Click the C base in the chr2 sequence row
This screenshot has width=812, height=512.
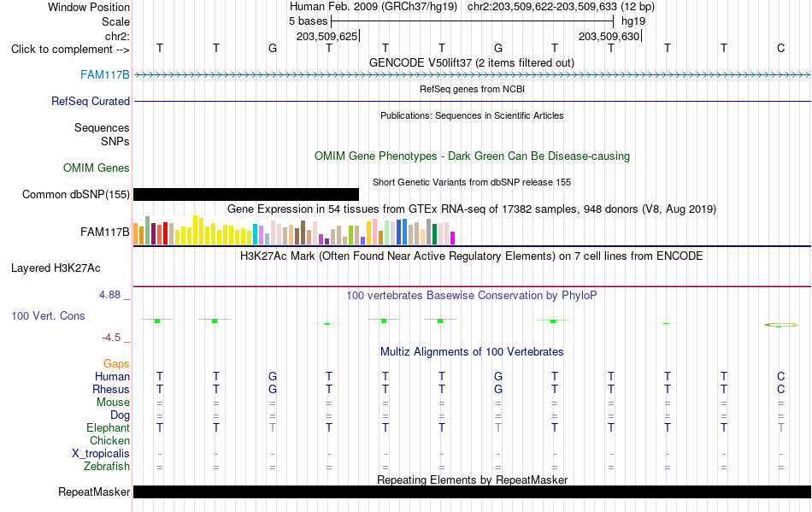[780, 48]
